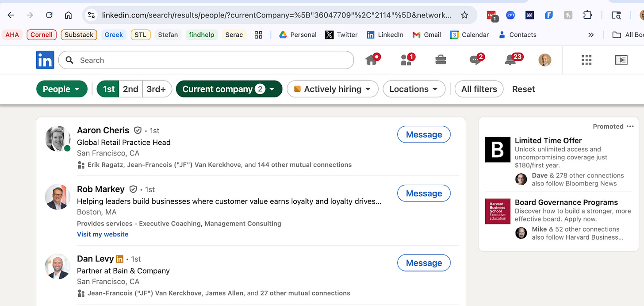Open browser home page icon
644x306 pixels.
[68, 15]
